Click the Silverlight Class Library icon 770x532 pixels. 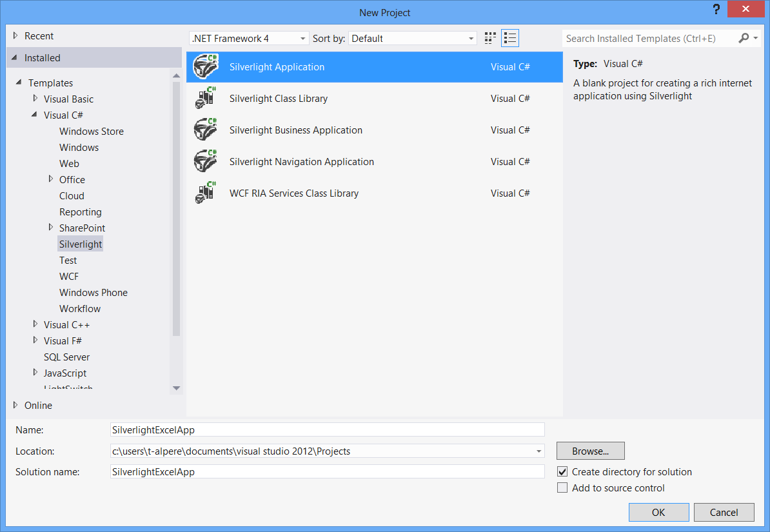click(206, 99)
